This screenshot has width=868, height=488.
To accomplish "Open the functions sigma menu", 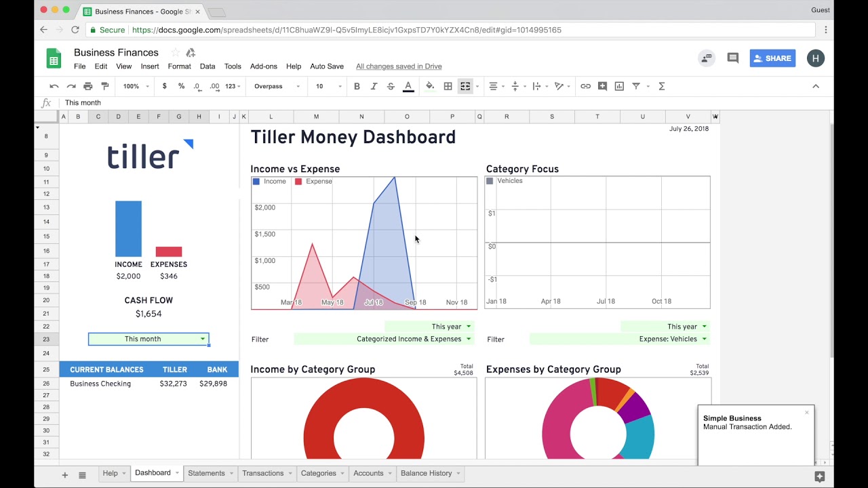I will [x=662, y=86].
